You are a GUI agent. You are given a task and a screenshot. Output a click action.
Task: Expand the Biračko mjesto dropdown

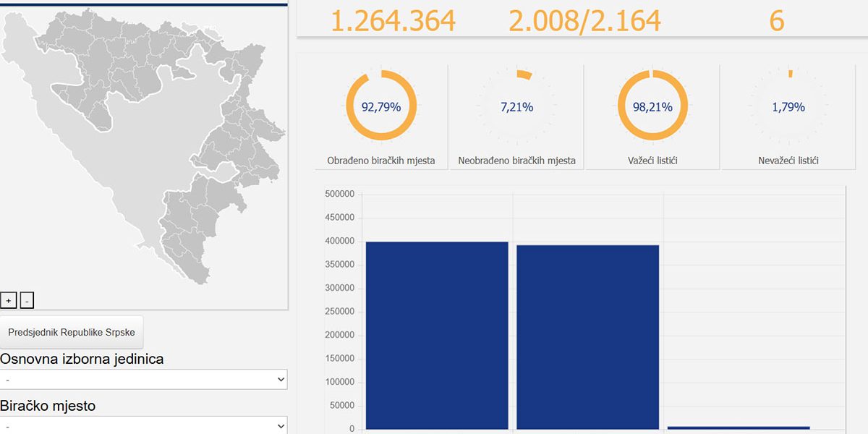point(143,425)
